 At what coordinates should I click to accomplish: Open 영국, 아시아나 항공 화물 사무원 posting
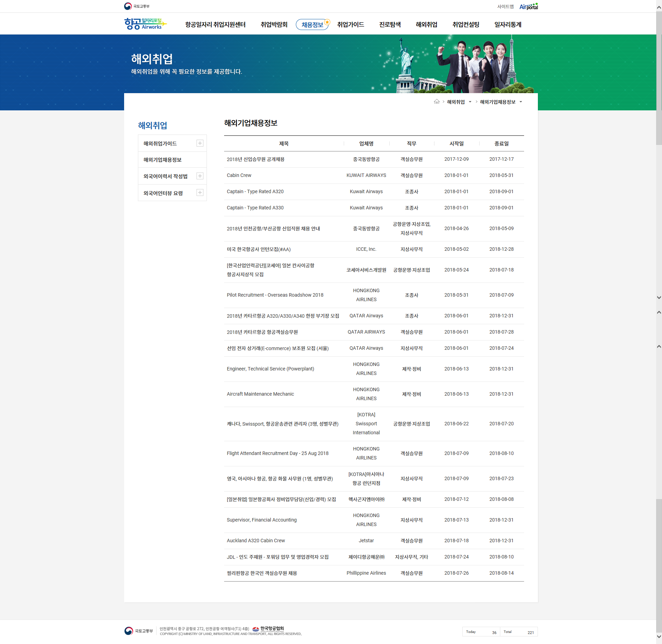coord(280,479)
